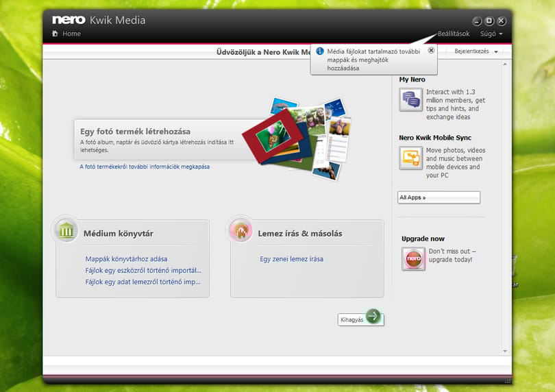Open the Médium könyvtár library icon

click(x=66, y=230)
